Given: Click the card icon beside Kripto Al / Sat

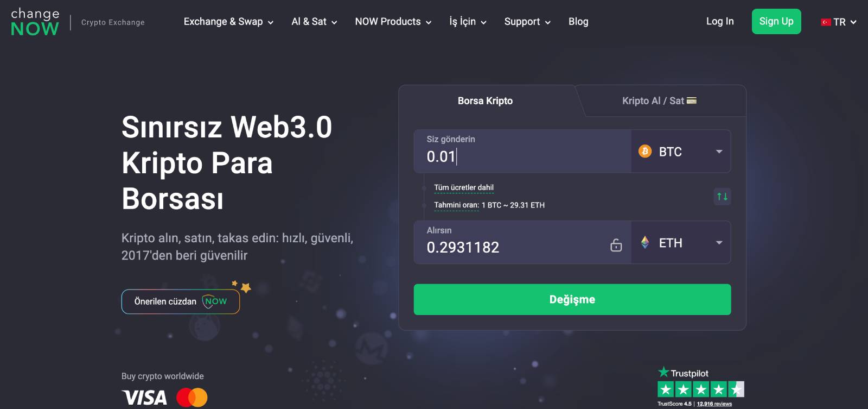Looking at the screenshot, I should click(x=692, y=100).
